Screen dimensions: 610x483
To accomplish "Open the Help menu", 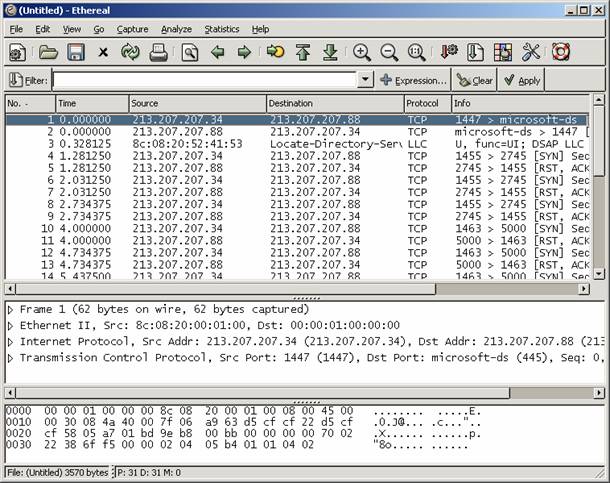I will [260, 29].
